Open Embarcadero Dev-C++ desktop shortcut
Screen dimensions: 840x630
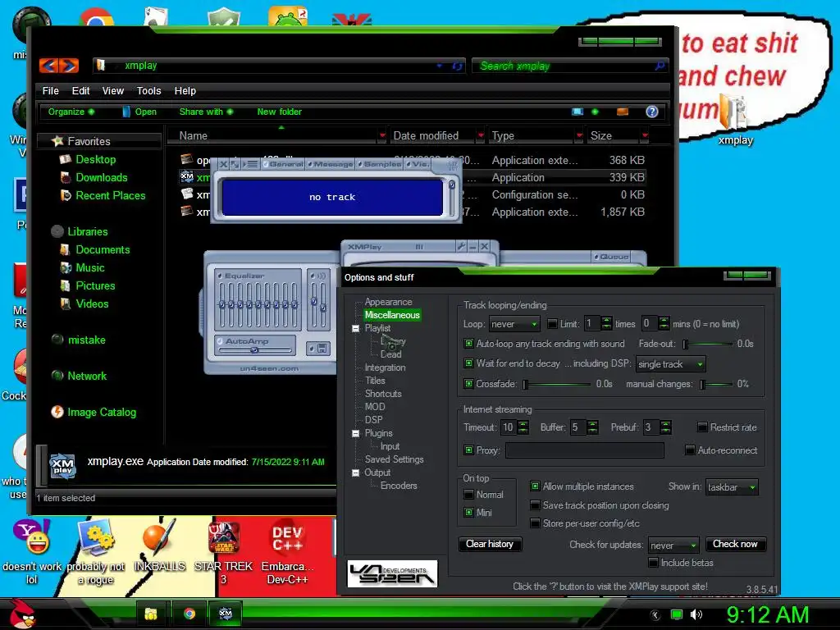pyautogui.click(x=288, y=552)
